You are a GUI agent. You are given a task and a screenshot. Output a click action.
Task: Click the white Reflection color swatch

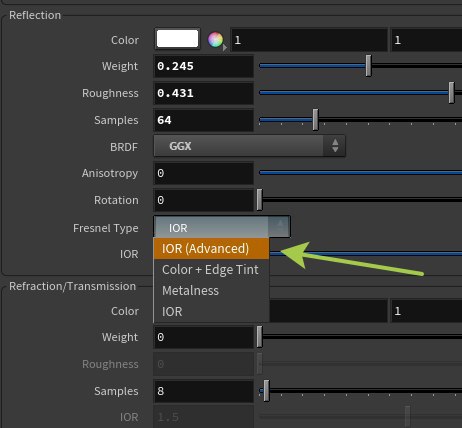[x=177, y=39]
